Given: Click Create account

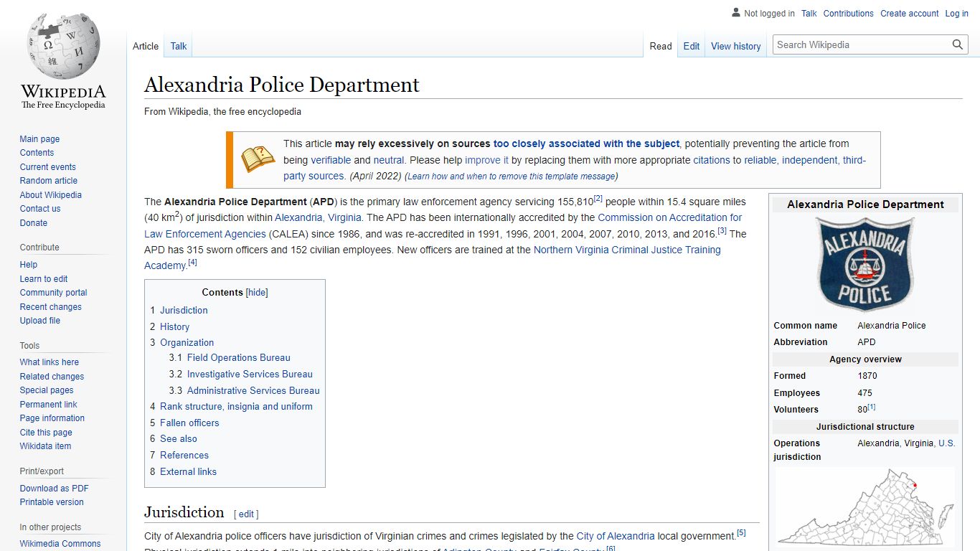Looking at the screenshot, I should click(910, 13).
